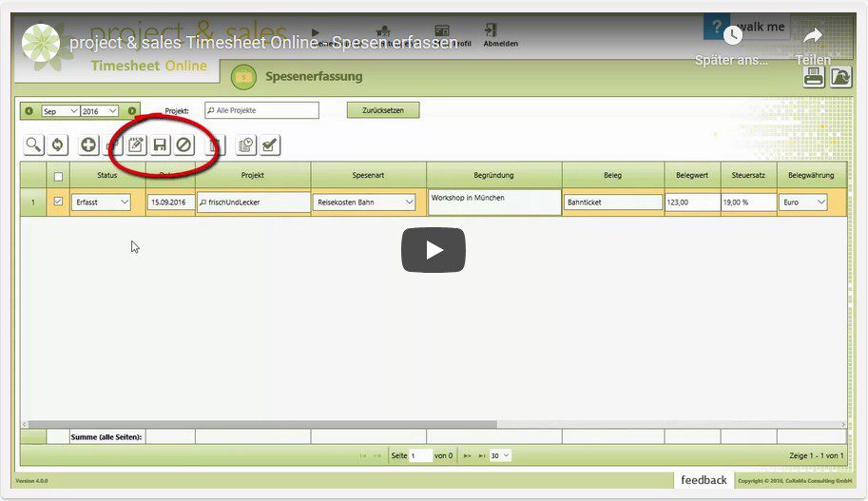Click the Seite page number field
868x501 pixels.
coord(421,455)
